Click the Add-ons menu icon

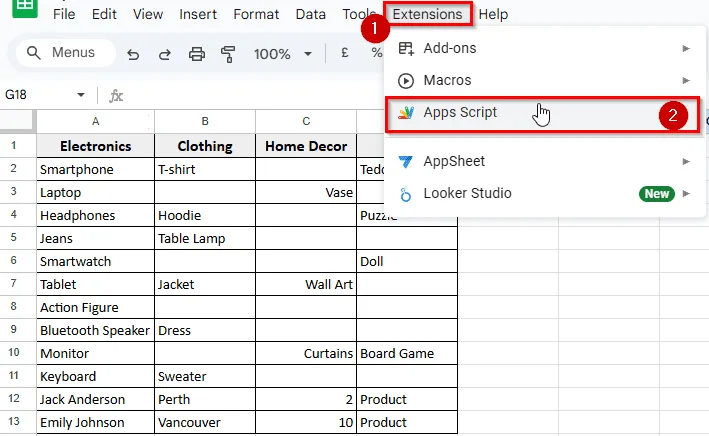coord(406,48)
